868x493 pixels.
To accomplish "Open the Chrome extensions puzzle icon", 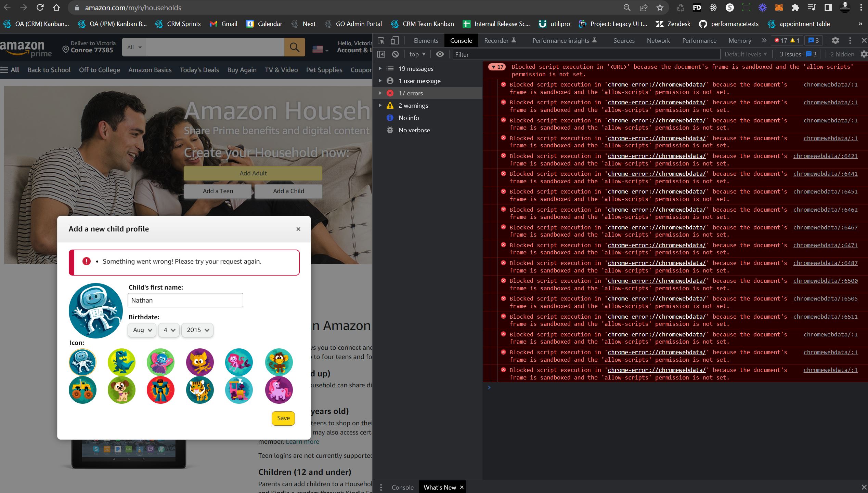I will (x=795, y=8).
